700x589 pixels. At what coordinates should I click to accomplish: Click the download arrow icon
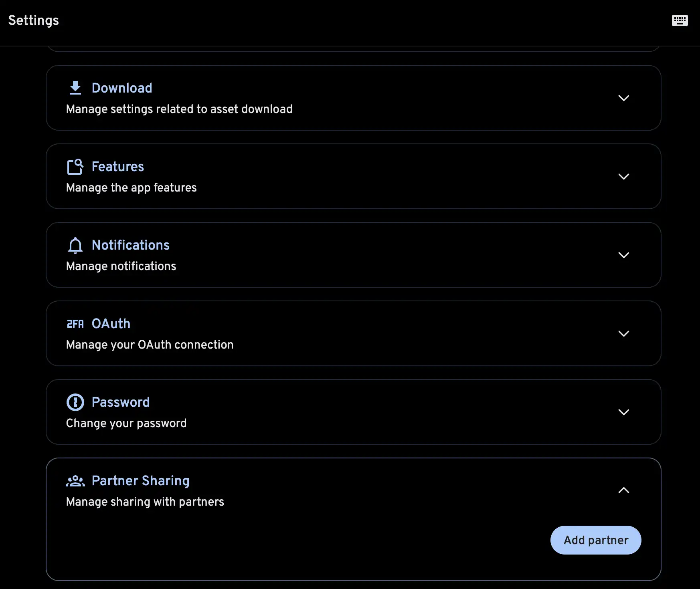[75, 88]
